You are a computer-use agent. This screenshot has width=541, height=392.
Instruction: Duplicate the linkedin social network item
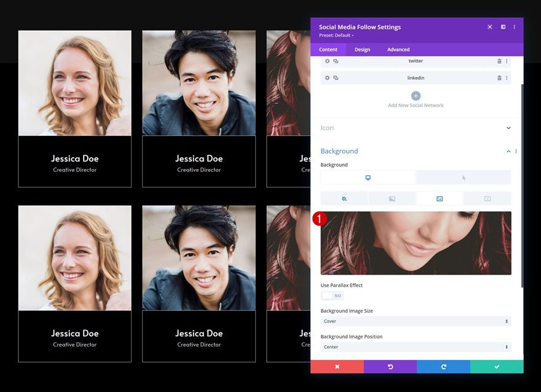(x=336, y=77)
